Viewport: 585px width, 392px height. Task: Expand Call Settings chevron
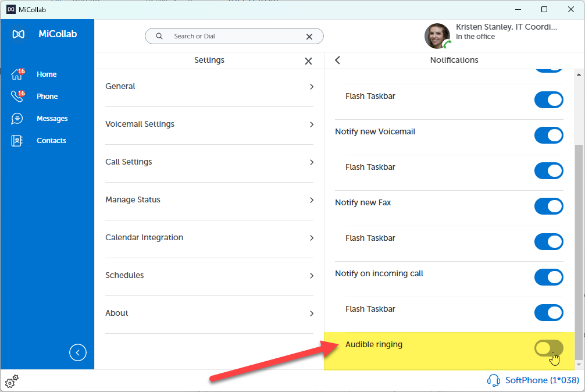click(x=312, y=162)
